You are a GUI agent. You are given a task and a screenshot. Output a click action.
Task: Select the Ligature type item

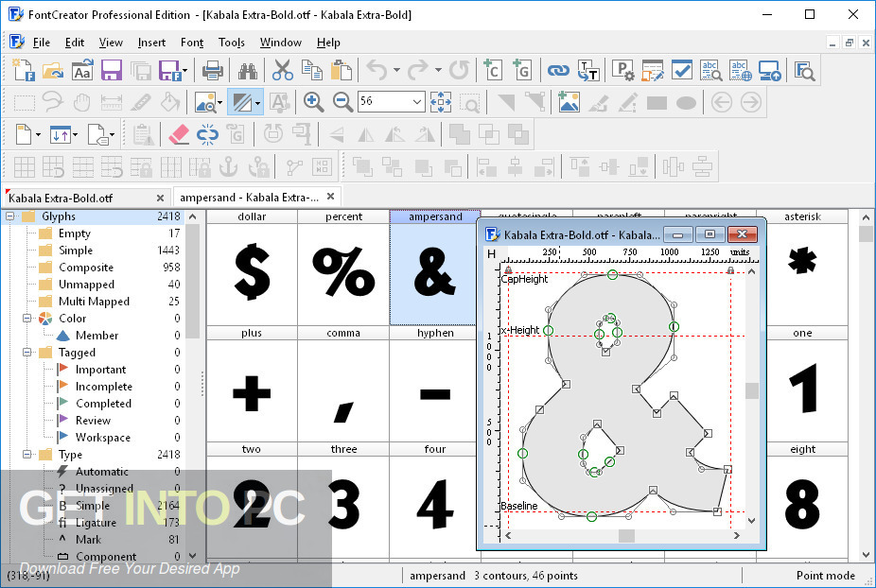pyautogui.click(x=96, y=523)
